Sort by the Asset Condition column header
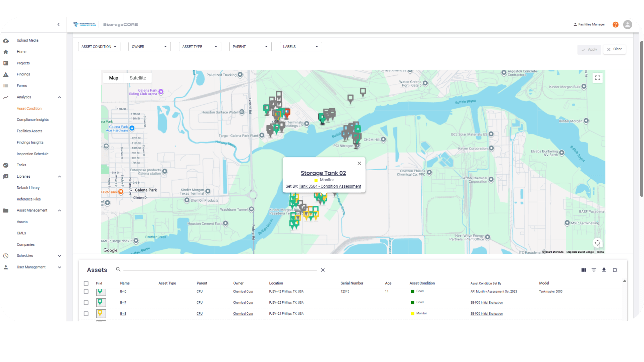Screen dimensions: 644x362 (x=422, y=283)
